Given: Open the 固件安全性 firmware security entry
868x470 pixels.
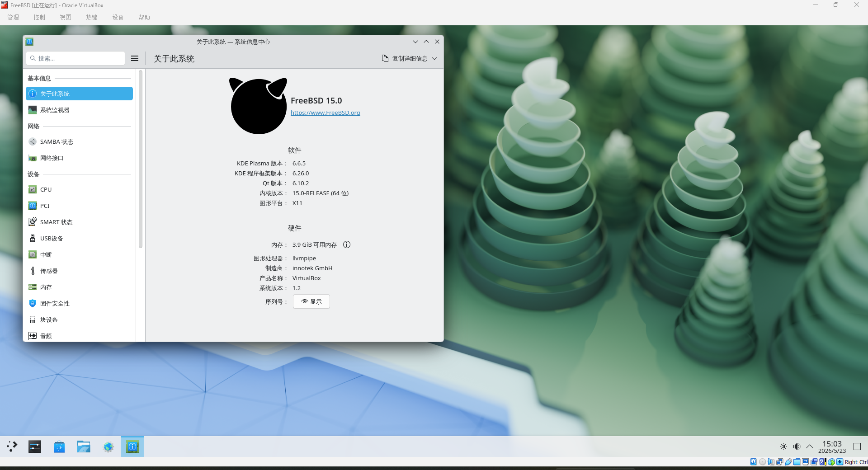Looking at the screenshot, I should pyautogui.click(x=79, y=303).
